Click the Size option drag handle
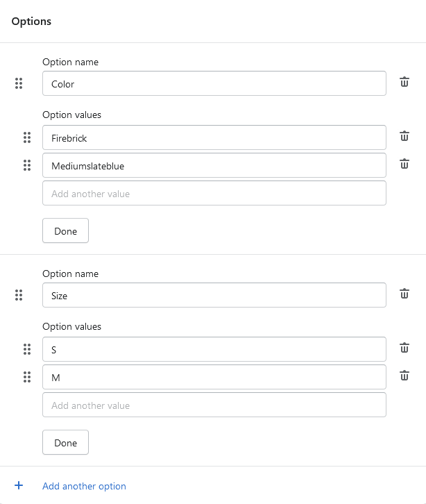Screen dimensions: 426x504 (x=19, y=295)
